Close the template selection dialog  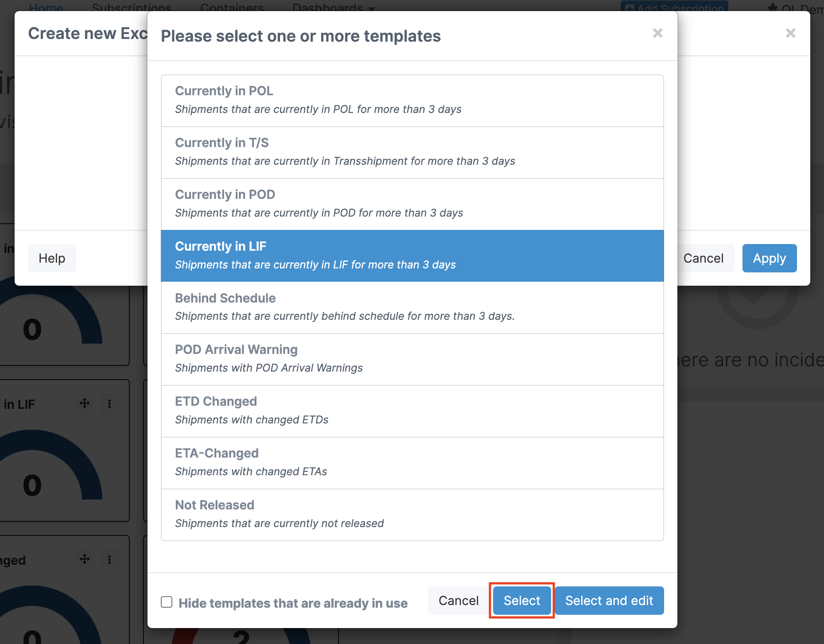pos(657,33)
